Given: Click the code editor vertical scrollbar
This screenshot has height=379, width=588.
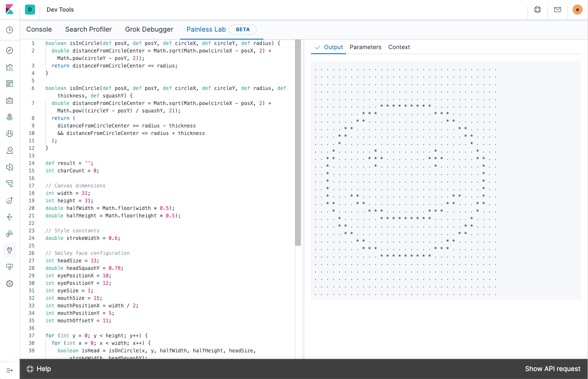Looking at the screenshot, I should coord(298,142).
